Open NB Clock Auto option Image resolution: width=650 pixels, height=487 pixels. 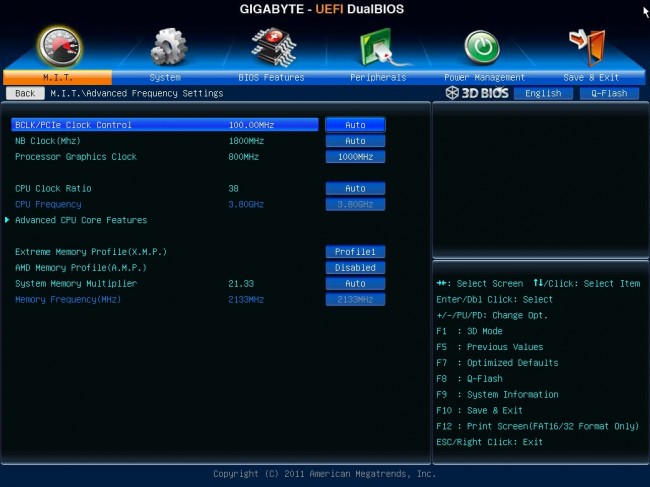pos(355,141)
